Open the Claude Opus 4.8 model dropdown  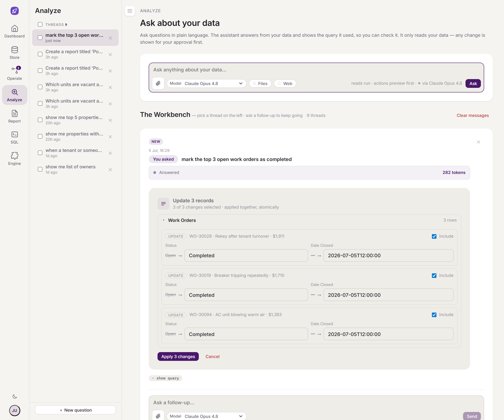click(x=206, y=83)
